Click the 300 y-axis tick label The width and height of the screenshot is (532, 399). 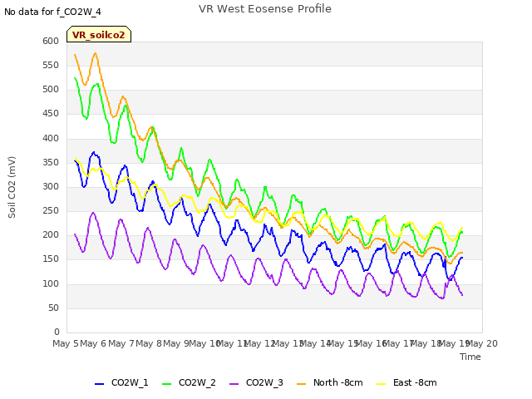point(51,186)
